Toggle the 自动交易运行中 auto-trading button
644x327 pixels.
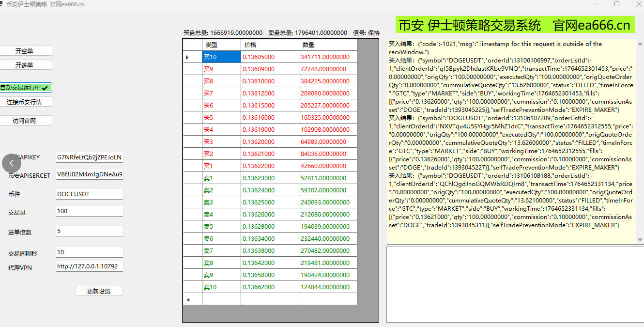(25, 88)
